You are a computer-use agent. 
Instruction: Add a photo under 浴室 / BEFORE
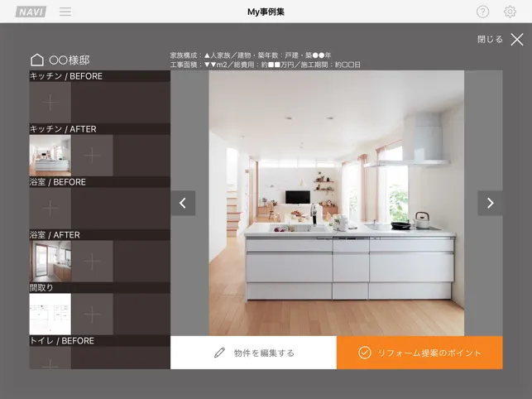click(50, 208)
